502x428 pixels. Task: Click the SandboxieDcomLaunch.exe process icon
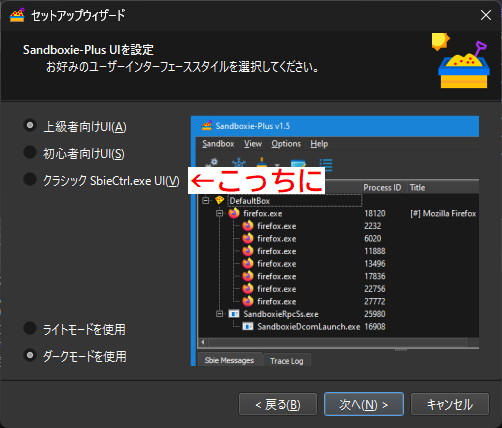tap(248, 326)
